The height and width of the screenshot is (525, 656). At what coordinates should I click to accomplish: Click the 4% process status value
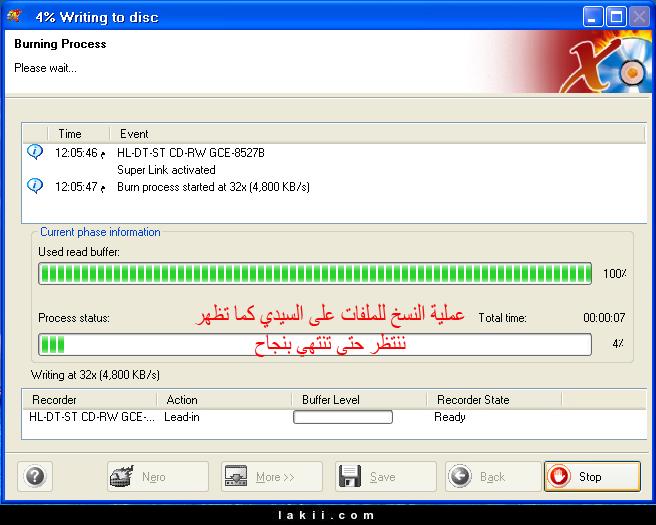pyautogui.click(x=618, y=344)
